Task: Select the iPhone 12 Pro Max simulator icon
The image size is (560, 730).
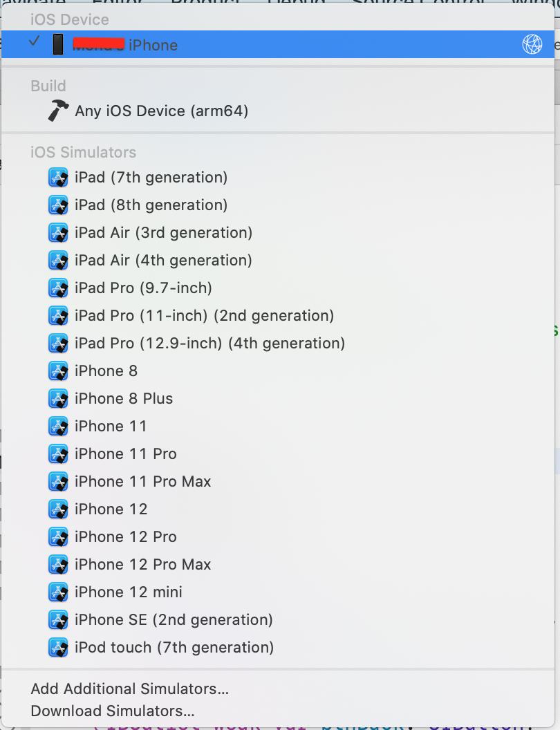Action: coord(59,564)
